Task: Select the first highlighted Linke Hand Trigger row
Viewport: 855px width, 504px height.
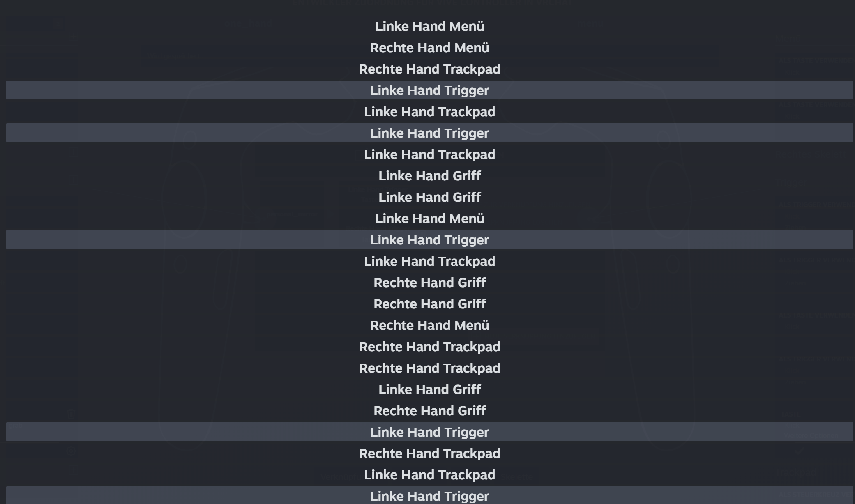Action: [429, 90]
